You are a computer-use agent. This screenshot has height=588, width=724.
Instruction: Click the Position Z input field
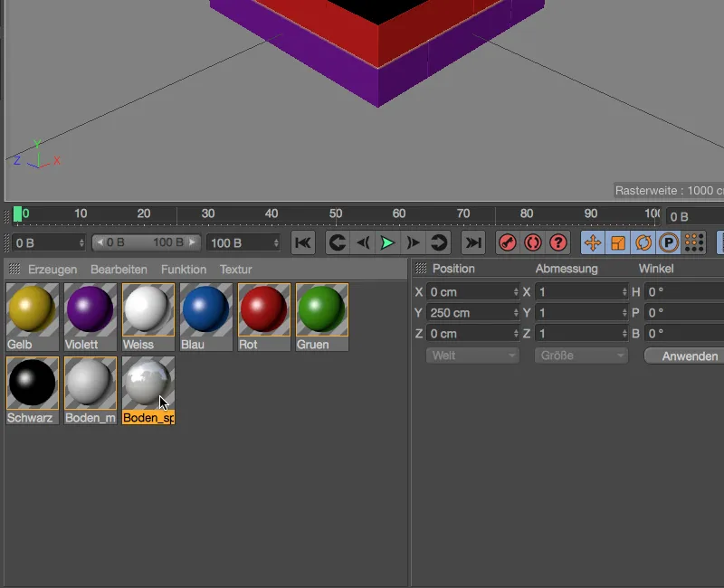[x=472, y=334]
